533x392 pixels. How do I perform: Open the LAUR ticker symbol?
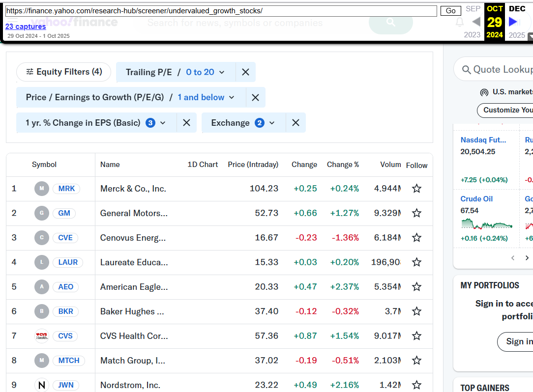[68, 262]
